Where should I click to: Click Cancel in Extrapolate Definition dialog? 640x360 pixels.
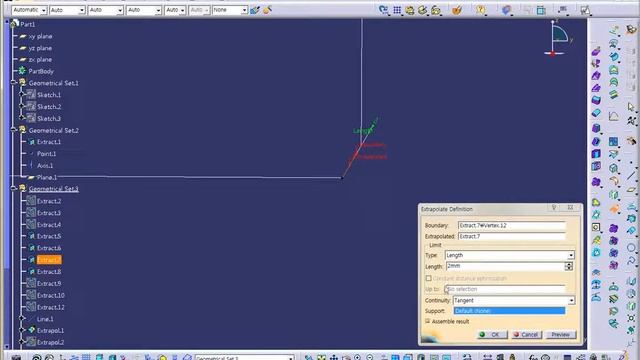[x=526, y=334]
